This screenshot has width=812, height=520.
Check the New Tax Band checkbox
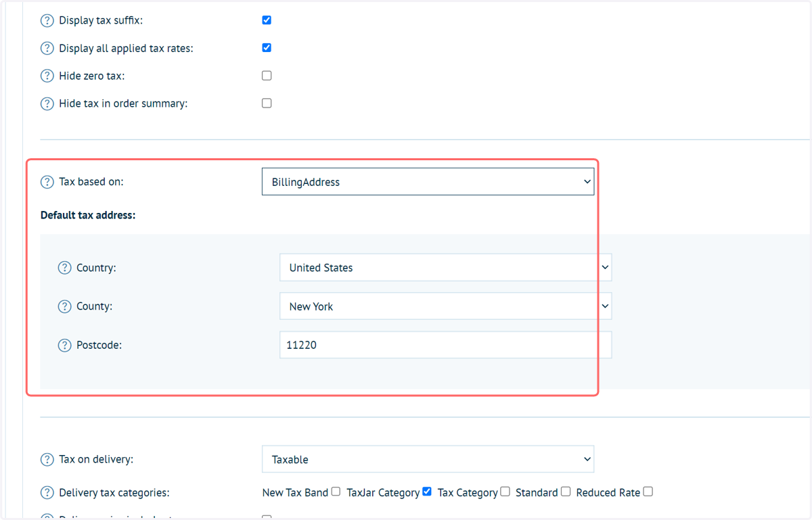click(336, 492)
